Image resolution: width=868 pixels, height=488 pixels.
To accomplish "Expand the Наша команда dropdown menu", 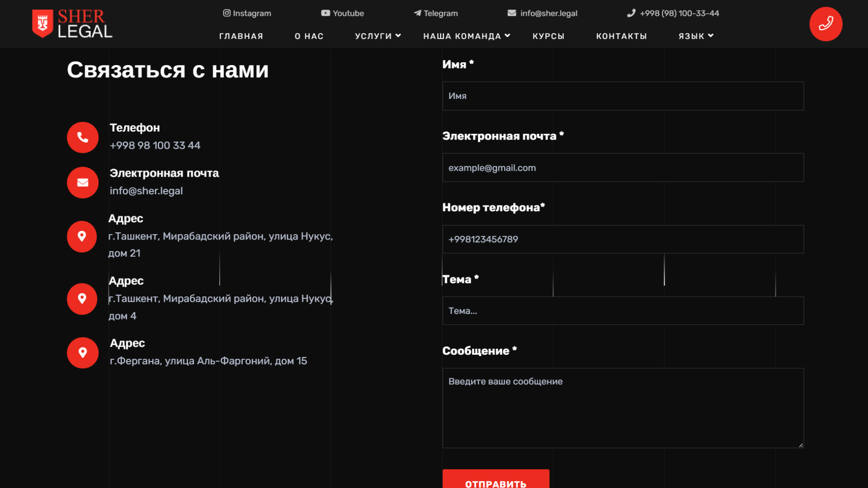I will pyautogui.click(x=466, y=36).
